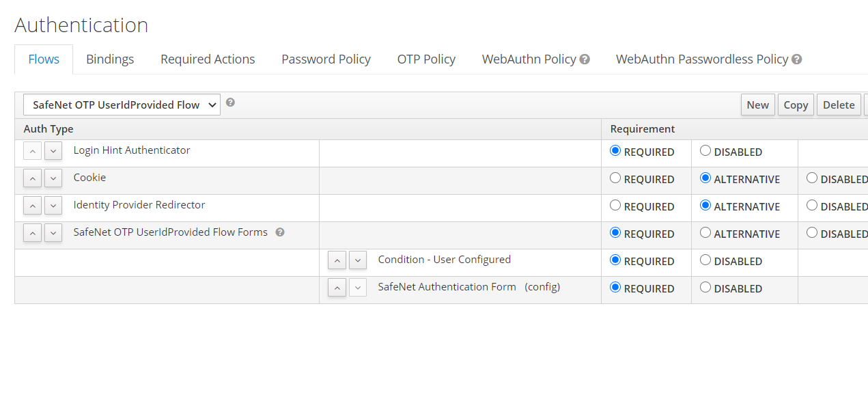The height and width of the screenshot is (397, 868).
Task: Move Login Hint Authenticator up
Action: pyautogui.click(x=33, y=151)
